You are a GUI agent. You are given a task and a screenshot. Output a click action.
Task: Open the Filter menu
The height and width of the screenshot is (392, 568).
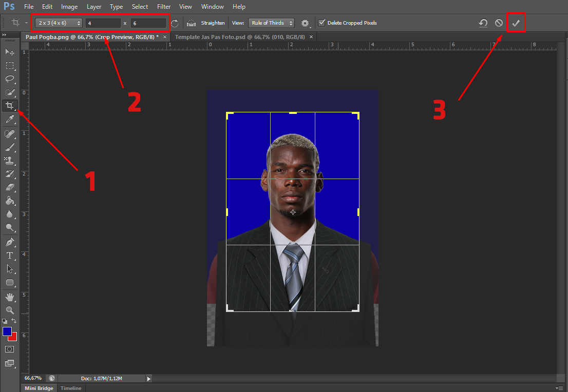pyautogui.click(x=164, y=7)
